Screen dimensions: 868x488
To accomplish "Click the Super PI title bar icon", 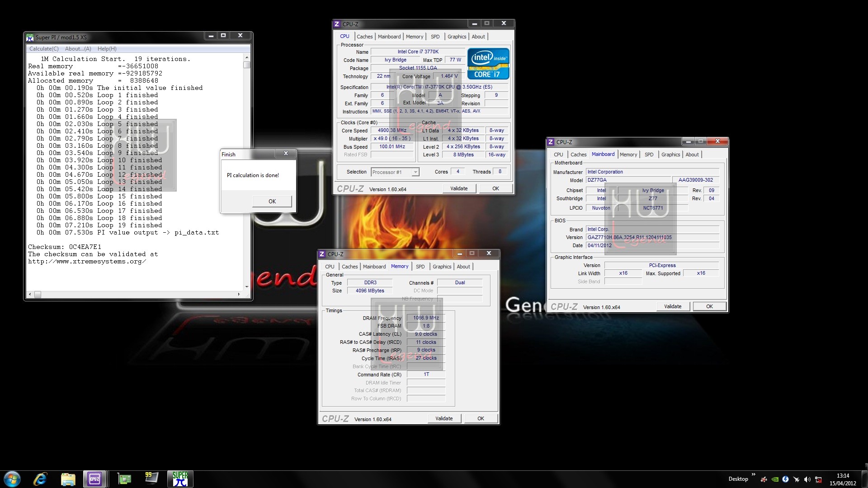I will click(x=30, y=37).
